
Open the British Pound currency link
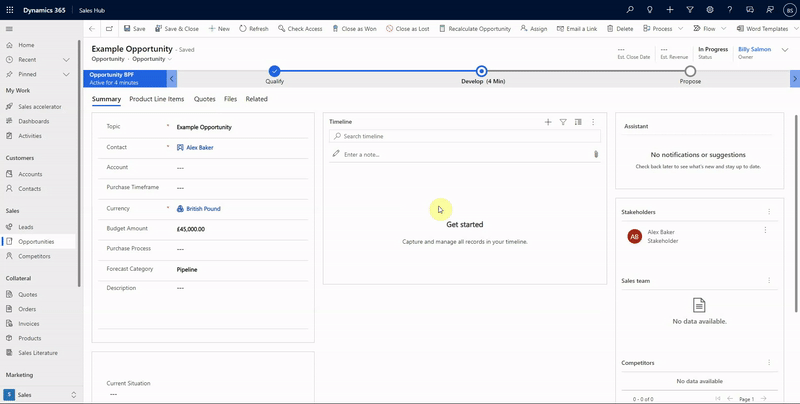tap(203, 209)
